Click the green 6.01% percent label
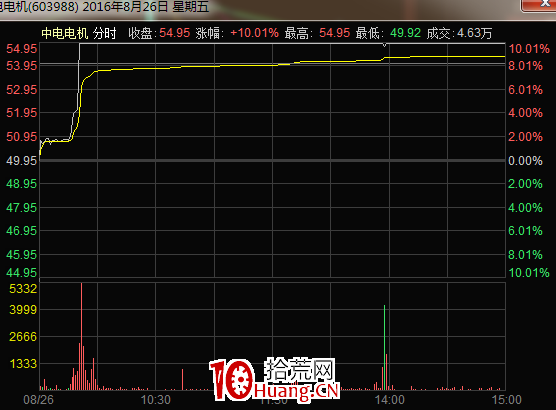Viewport: 556px width, 410px height. pyautogui.click(x=525, y=231)
